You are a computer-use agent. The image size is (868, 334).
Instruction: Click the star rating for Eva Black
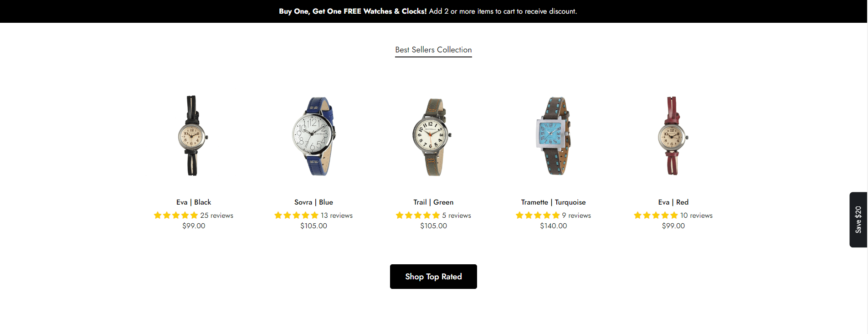176,215
